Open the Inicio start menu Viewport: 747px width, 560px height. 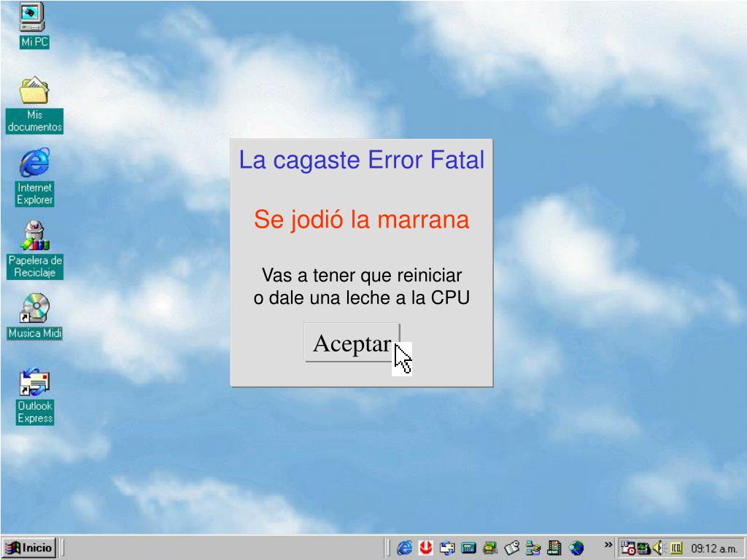(x=29, y=548)
